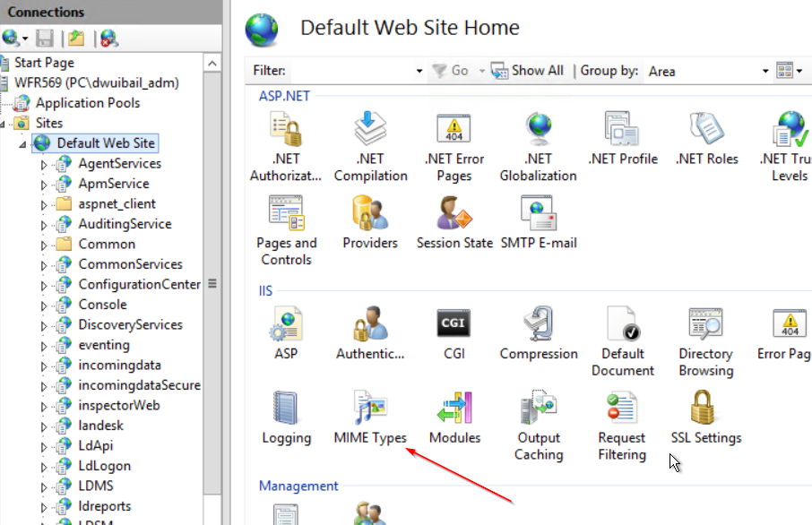The height and width of the screenshot is (525, 812).
Task: Open the Filter dropdown arrow
Action: pos(419,71)
